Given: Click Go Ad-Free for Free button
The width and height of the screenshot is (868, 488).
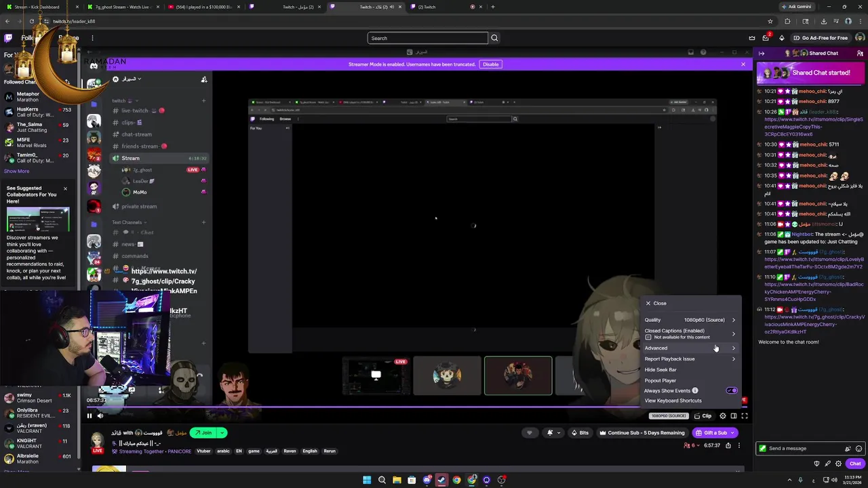Looking at the screenshot, I should (821, 38).
